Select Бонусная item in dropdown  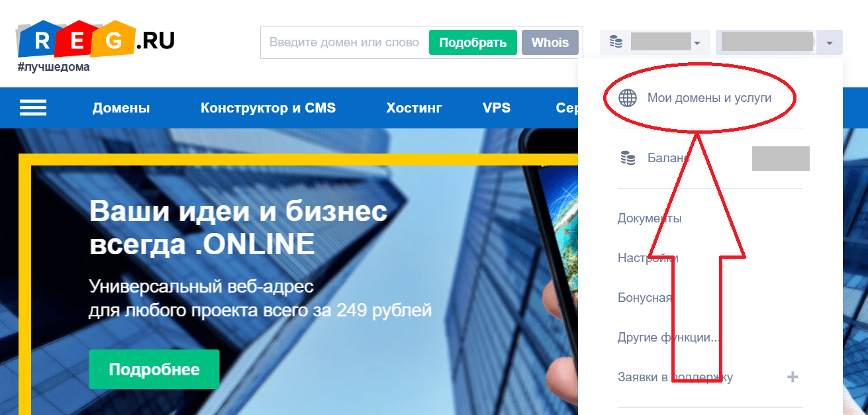pyautogui.click(x=645, y=298)
